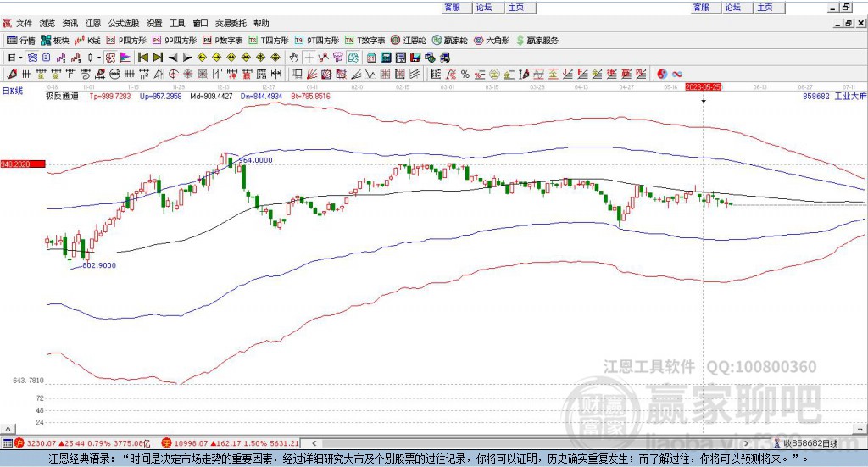Viewport: 868px width, 467px height.
Task: Click the 858682 工业大麻 stock name
Action: pyautogui.click(x=834, y=97)
